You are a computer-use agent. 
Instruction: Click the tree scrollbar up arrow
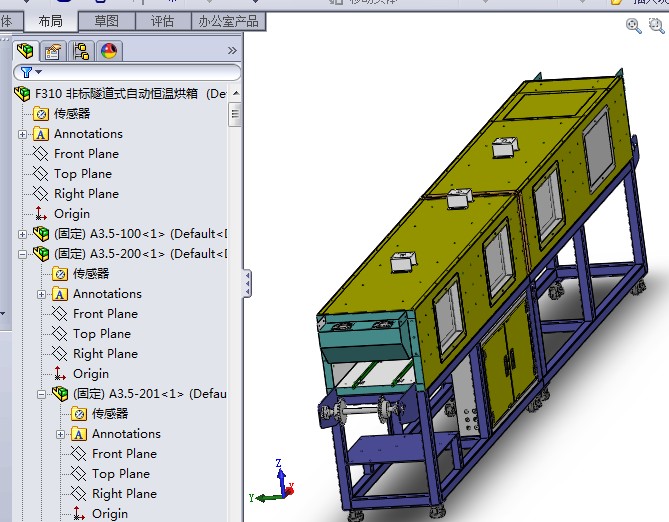click(236, 93)
